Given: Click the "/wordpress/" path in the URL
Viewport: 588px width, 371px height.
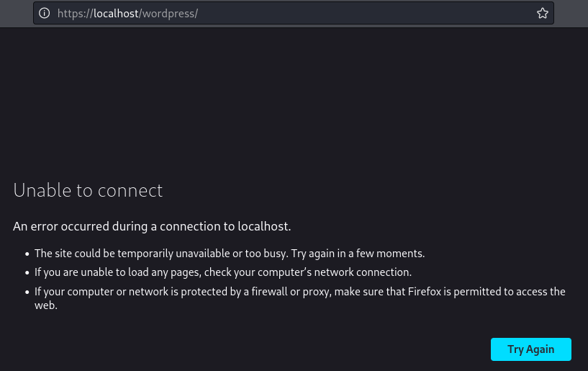Looking at the screenshot, I should 168,14.
